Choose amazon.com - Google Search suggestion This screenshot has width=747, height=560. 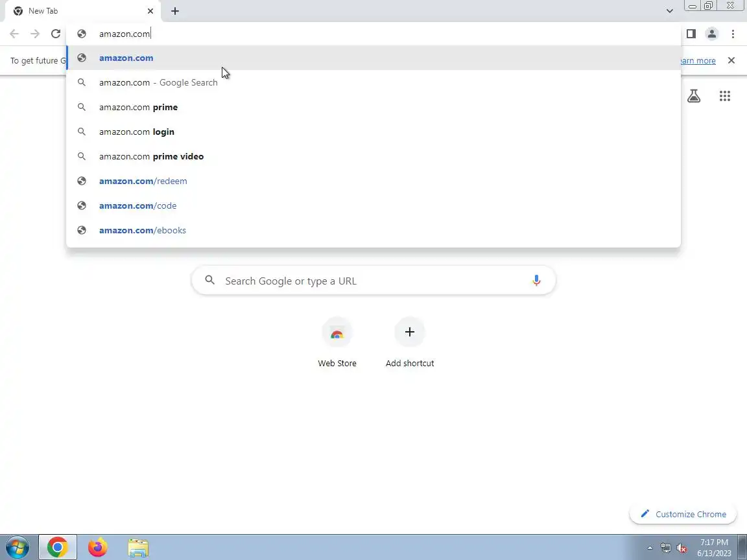tap(373, 82)
